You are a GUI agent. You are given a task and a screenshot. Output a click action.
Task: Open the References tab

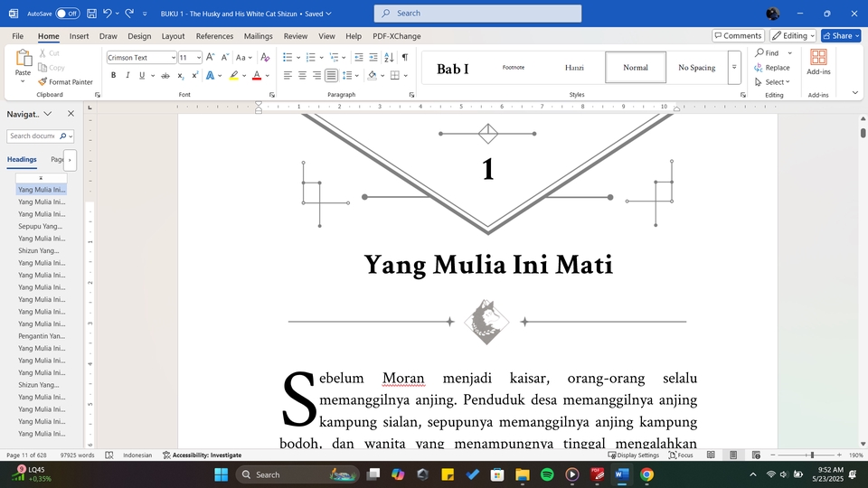point(214,36)
